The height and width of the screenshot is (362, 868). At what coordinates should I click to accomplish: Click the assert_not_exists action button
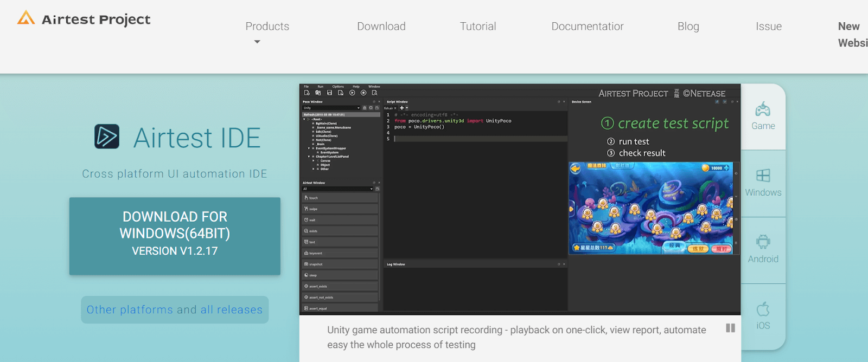[340, 297]
